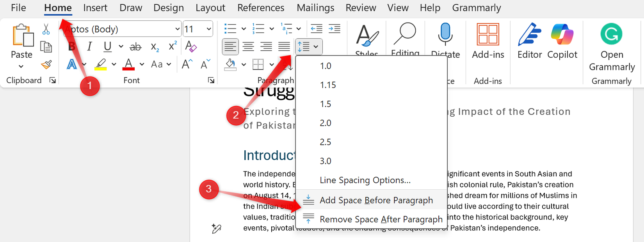Toggle italic formatting
Screen dimensions: 644x242
coord(89,46)
